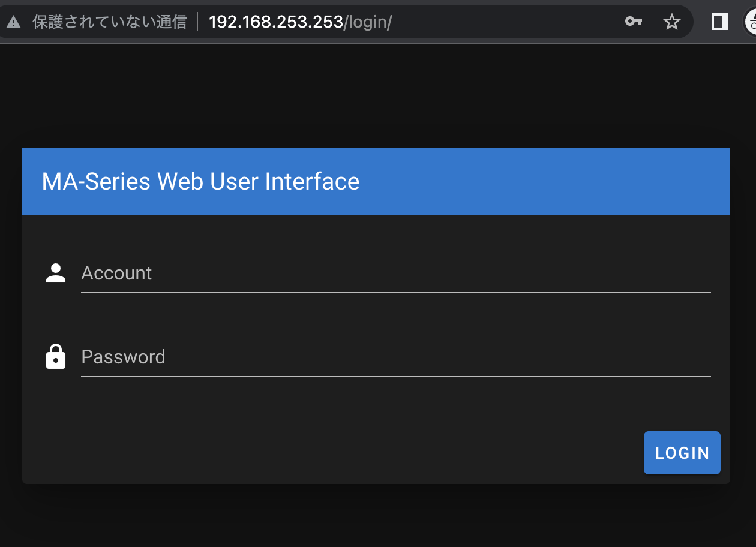
Task: Click the LOGIN button
Action: coord(682,453)
